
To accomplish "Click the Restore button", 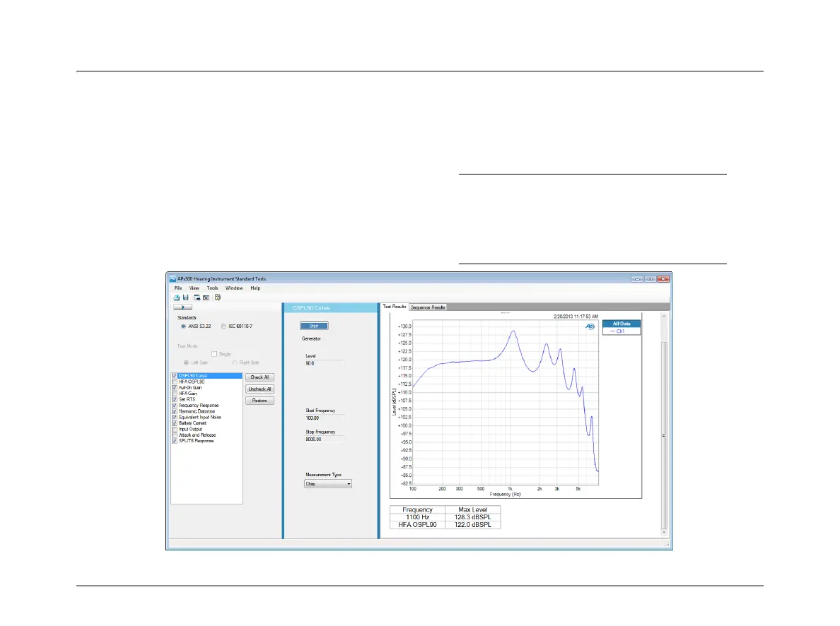I will click(x=259, y=401).
